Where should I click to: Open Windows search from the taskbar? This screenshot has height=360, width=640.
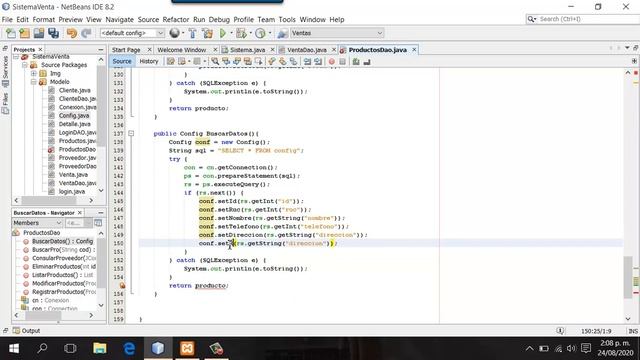point(42,348)
